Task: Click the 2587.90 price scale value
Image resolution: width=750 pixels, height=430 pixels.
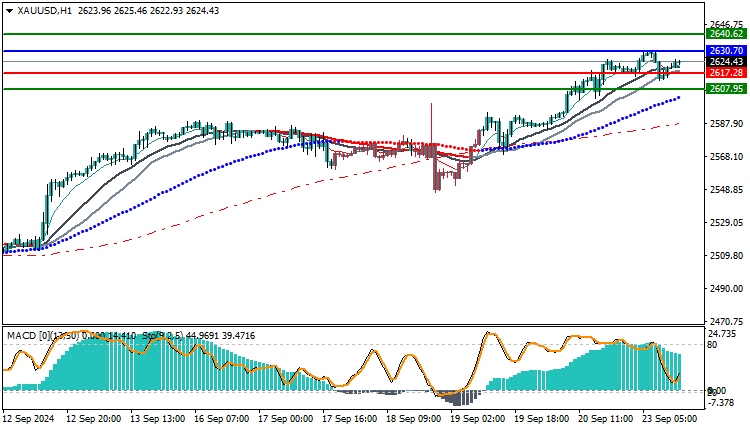Action: pos(727,124)
